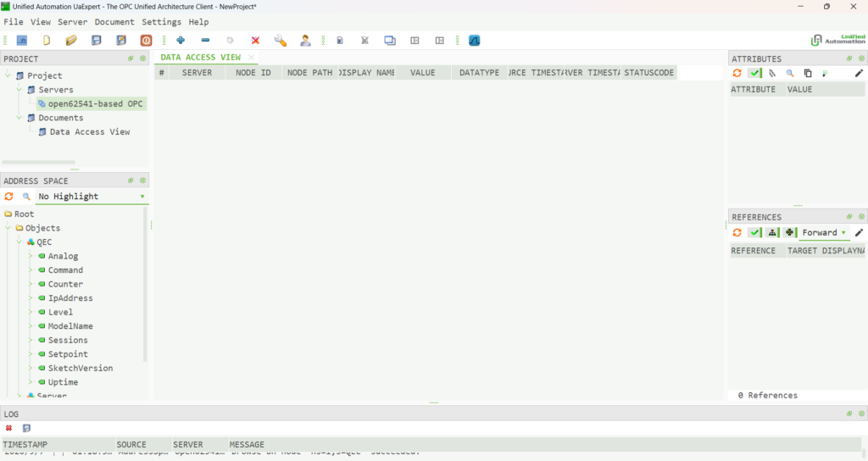Click the STATUSCODE column header
Image resolution: width=868 pixels, height=461 pixels.
[648, 73]
